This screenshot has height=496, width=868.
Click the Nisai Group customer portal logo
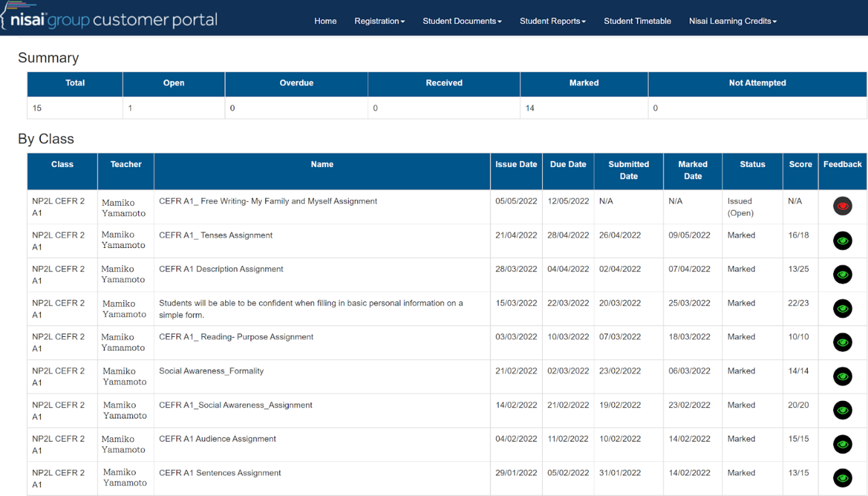109,18
